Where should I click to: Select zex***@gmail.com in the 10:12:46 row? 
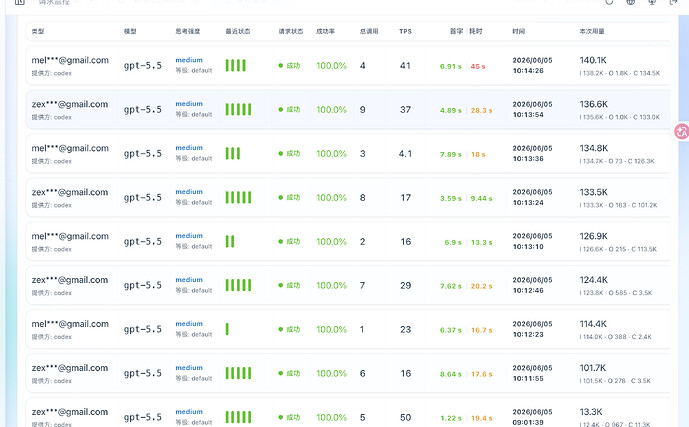point(70,280)
